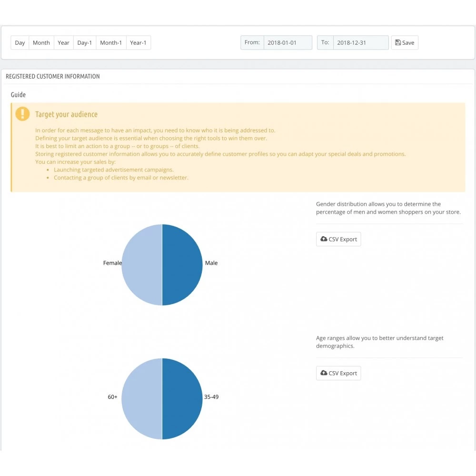Click the Male slice of gender pie
This screenshot has width=476, height=476.
182,265
